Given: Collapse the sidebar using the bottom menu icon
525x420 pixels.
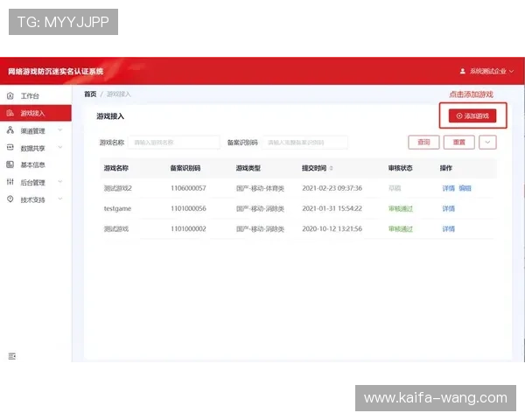Looking at the screenshot, I should [x=11, y=356].
